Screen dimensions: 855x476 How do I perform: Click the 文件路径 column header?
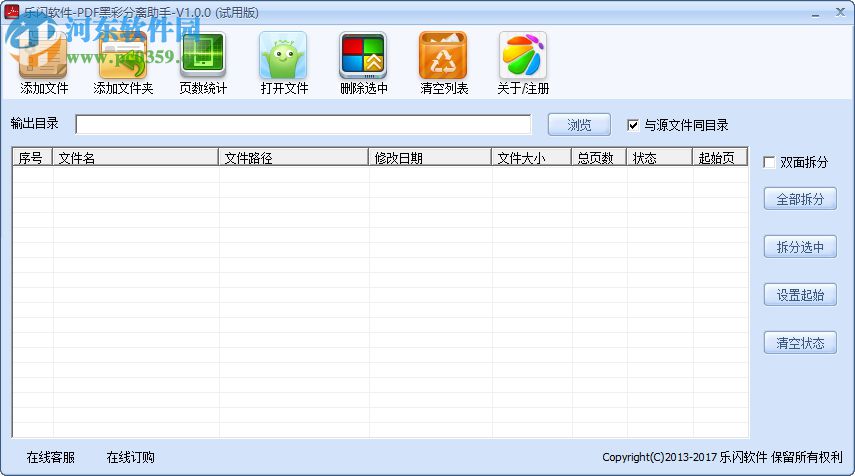[293, 157]
